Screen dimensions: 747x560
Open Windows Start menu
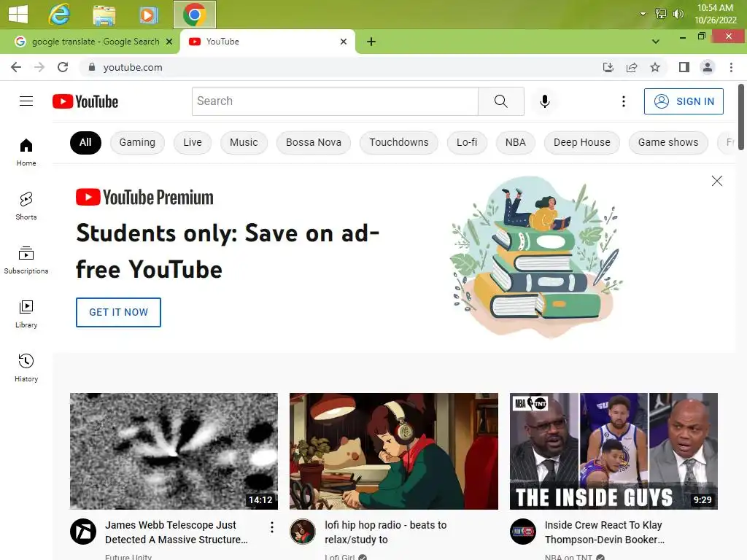(x=18, y=15)
